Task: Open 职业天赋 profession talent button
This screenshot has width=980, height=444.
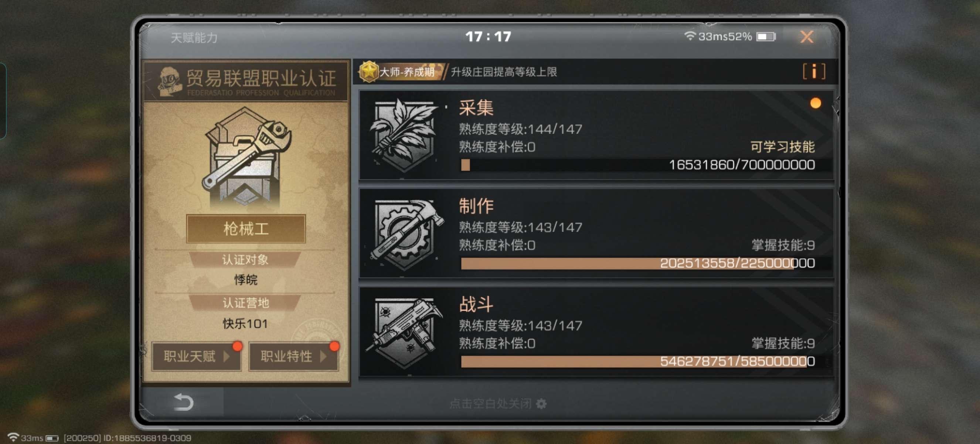Action: pos(196,356)
